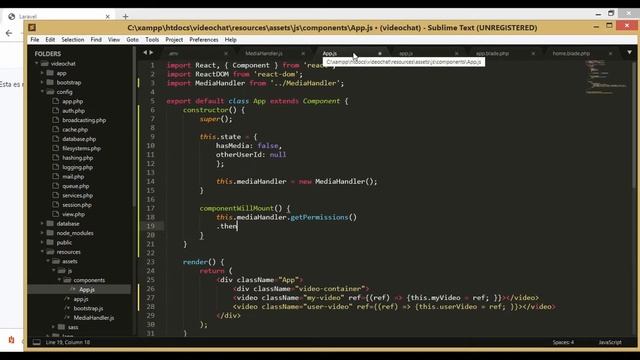Close the MediaHandler.js tab
640x360 pixels.
pyautogui.click(x=303, y=53)
